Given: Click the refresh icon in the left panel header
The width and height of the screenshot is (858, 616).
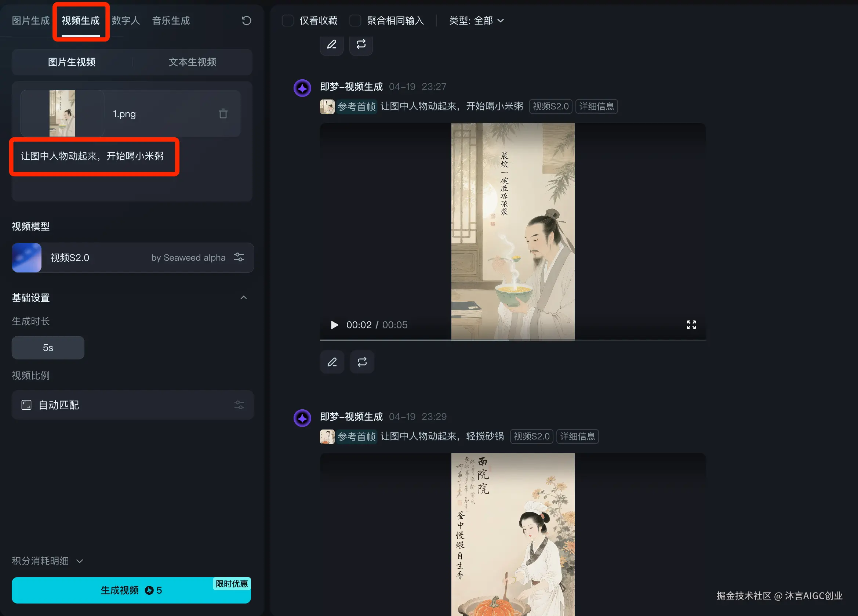Looking at the screenshot, I should (246, 21).
